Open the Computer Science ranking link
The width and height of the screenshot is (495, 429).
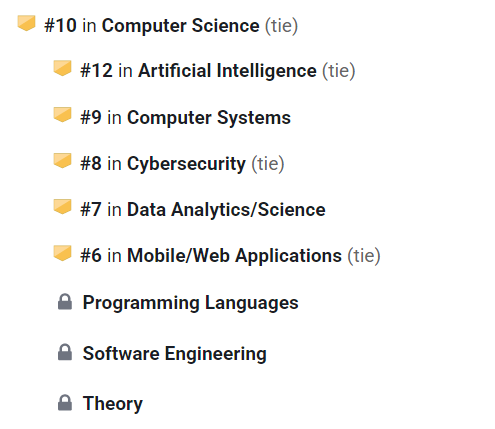[x=171, y=26]
